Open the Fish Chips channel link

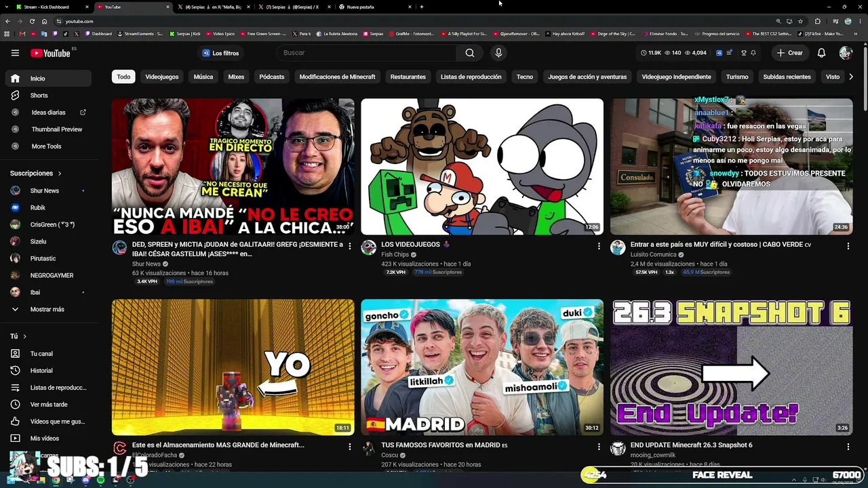[x=395, y=254]
